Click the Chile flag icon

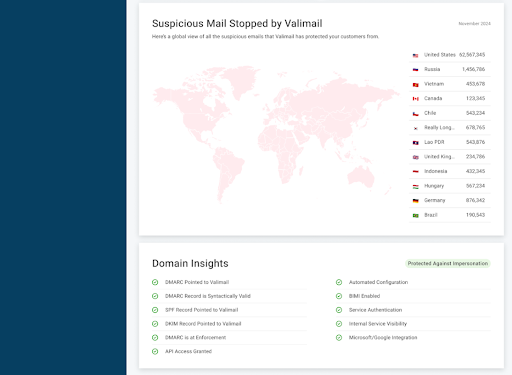click(415, 114)
